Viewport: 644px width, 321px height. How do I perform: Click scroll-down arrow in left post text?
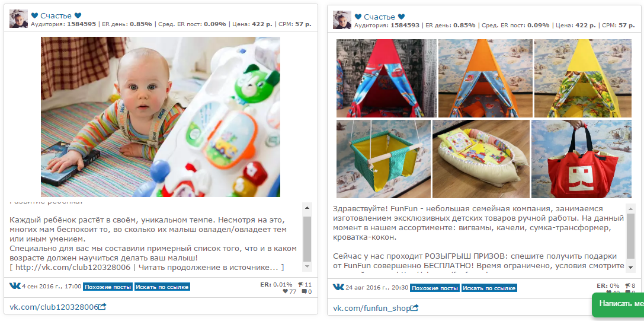[x=307, y=266]
